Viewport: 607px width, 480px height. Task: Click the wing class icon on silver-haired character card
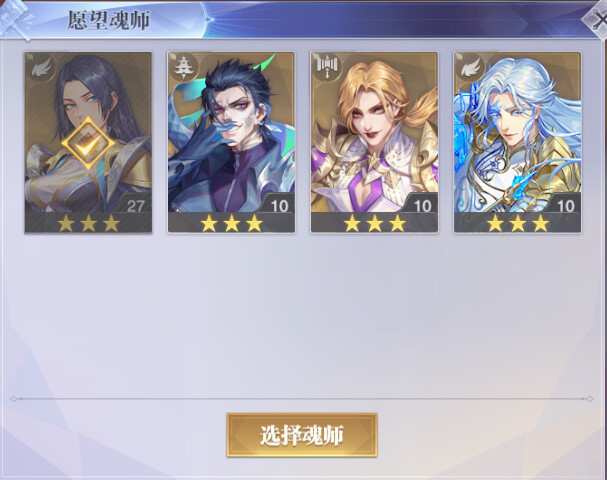tap(471, 69)
